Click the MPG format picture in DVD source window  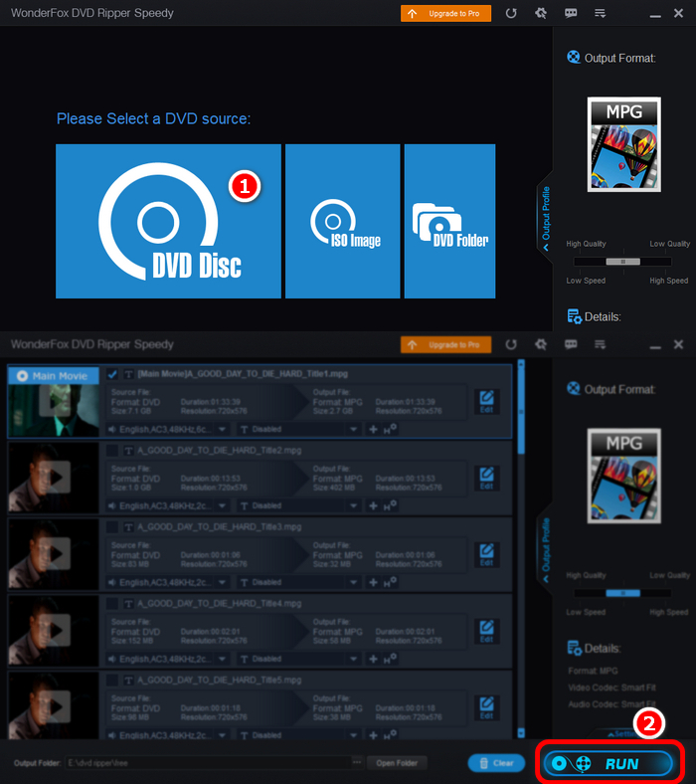624,144
